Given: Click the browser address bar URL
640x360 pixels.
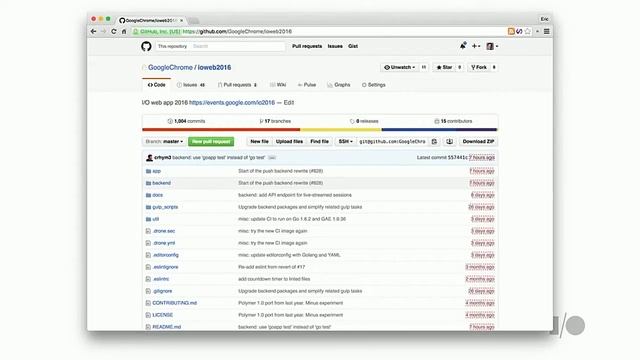Looking at the screenshot, I should tap(237, 31).
